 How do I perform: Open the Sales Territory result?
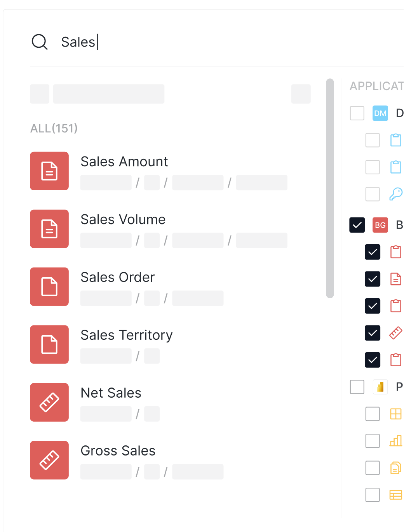[x=126, y=335]
